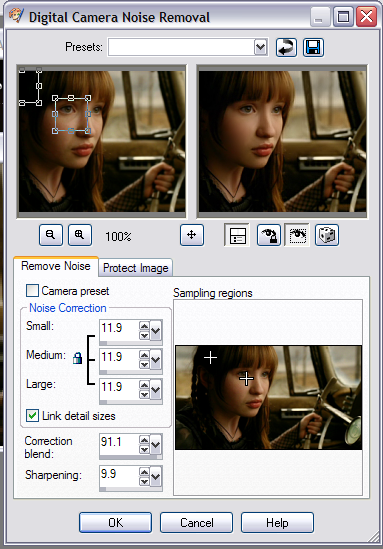Click the proof eye button
This screenshot has width=383, height=549.
click(297, 235)
